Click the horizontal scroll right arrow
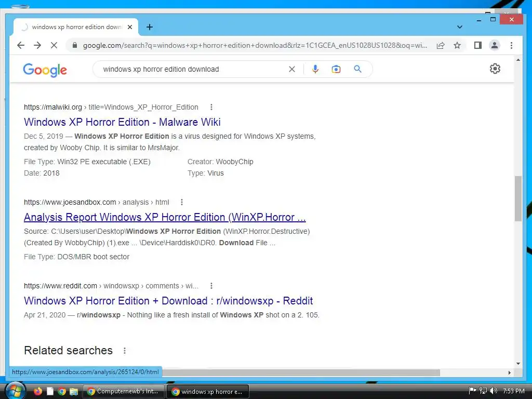The width and height of the screenshot is (532, 399). [x=509, y=373]
